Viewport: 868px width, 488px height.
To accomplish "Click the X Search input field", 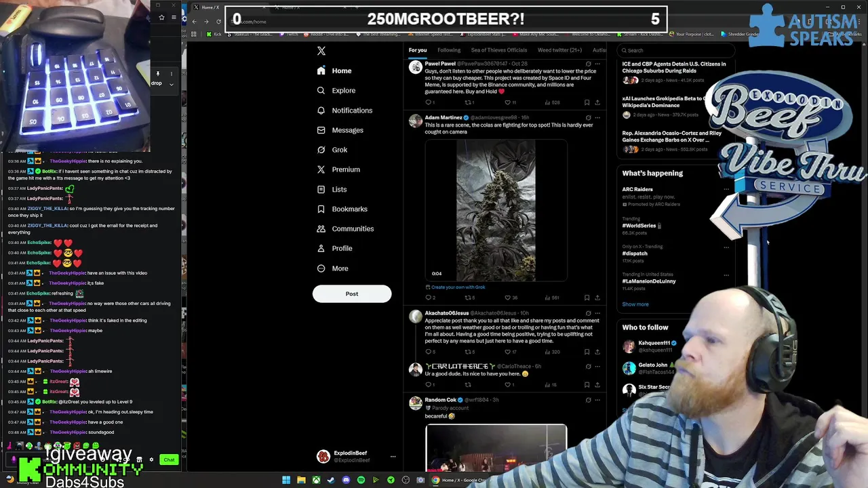I will 677,50.
